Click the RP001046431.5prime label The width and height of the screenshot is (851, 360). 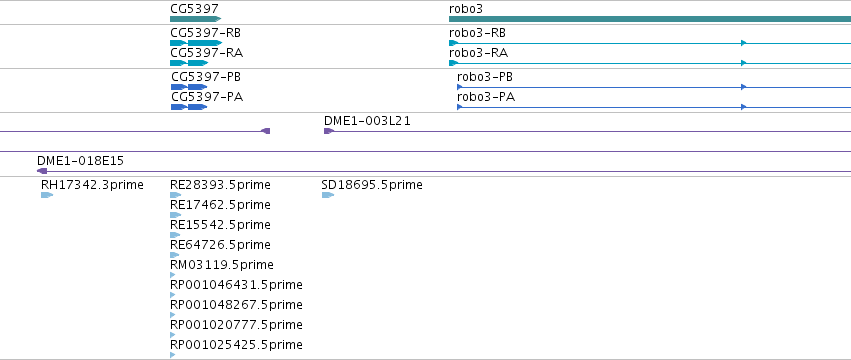point(236,285)
